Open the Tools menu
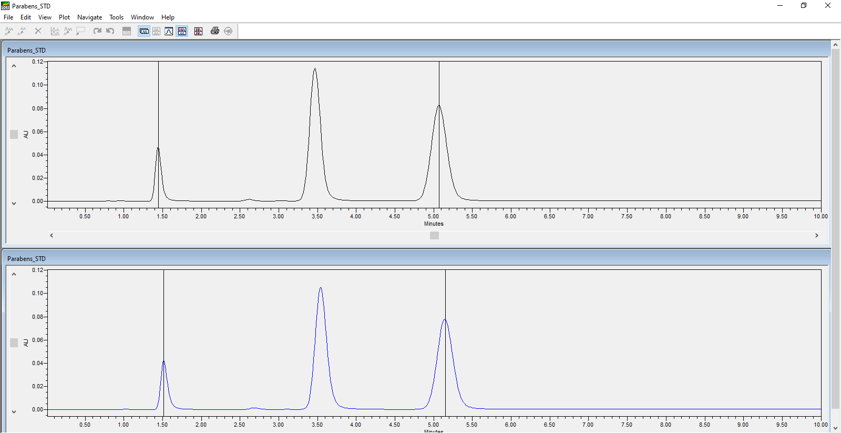This screenshot has width=841, height=433. pyautogui.click(x=116, y=17)
